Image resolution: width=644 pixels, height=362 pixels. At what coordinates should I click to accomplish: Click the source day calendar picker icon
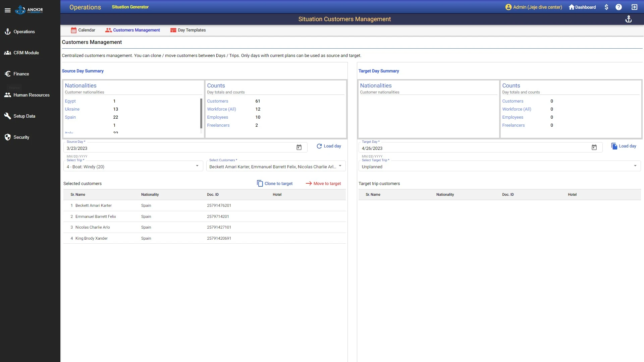[299, 148]
